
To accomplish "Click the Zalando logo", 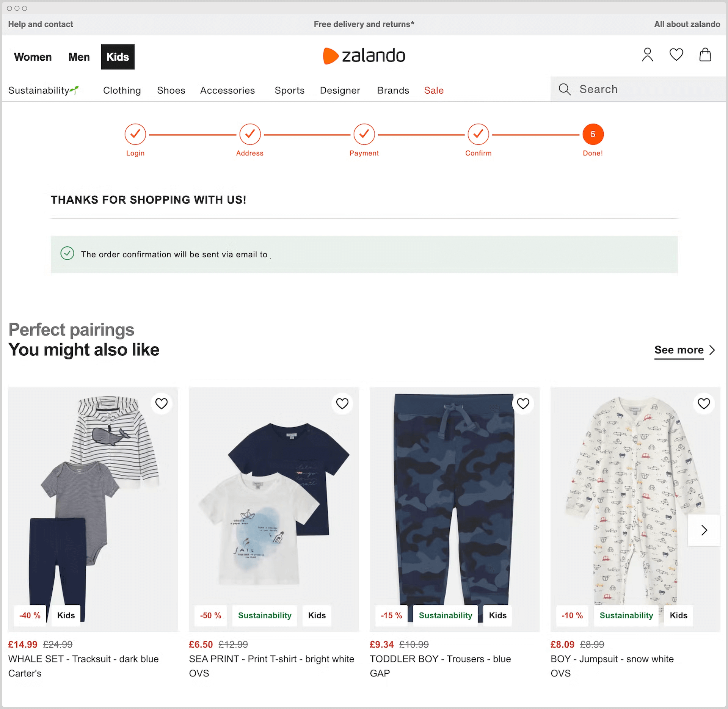I will click(364, 56).
